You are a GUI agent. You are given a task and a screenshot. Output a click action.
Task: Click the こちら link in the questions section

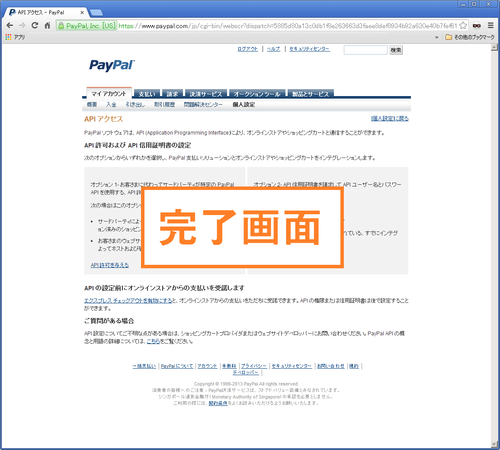(153, 341)
